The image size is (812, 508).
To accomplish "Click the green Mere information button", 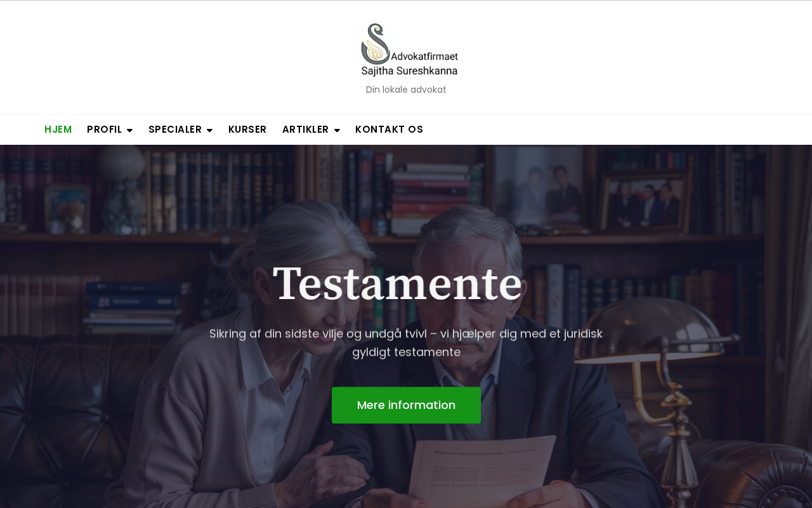I will 406,405.
